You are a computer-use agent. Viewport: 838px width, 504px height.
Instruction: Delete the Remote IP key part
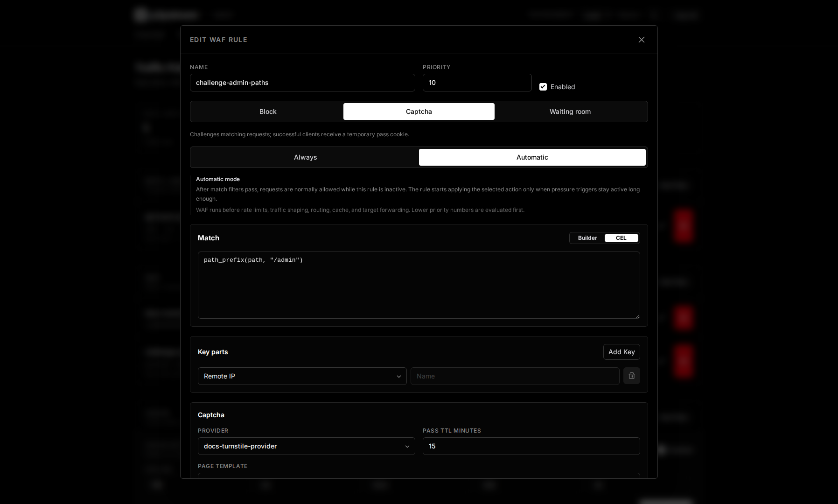pos(631,376)
